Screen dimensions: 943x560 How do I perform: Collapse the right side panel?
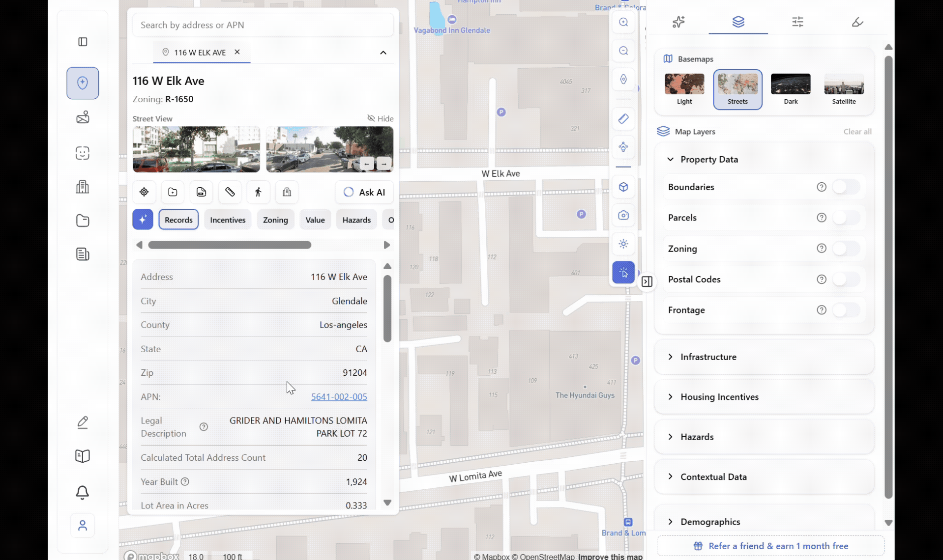coord(647,281)
